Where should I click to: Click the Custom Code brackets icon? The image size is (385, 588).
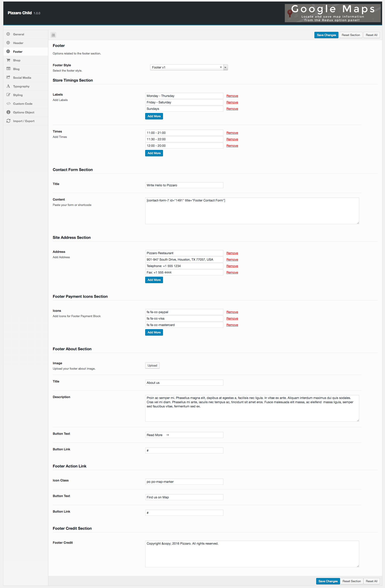(x=8, y=103)
